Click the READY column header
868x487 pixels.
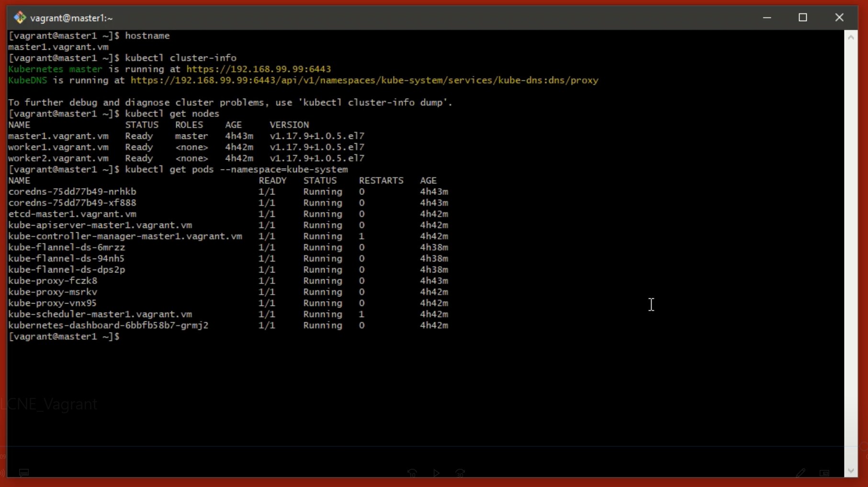click(x=272, y=181)
